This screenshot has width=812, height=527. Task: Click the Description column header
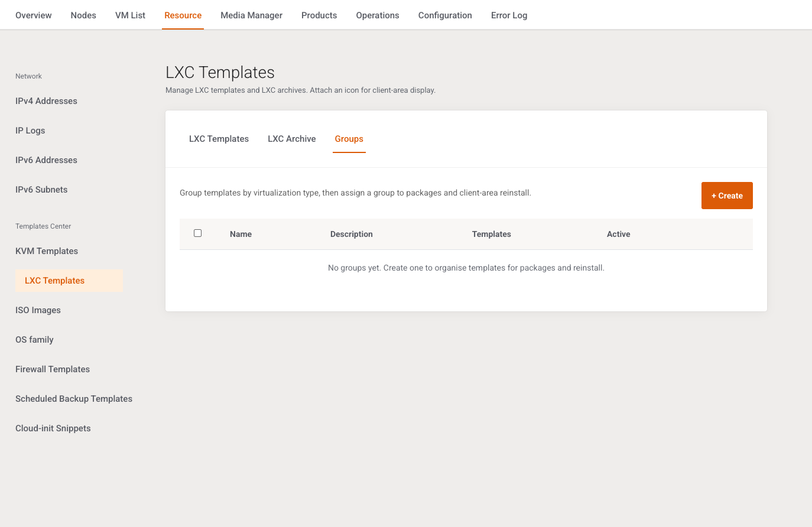(352, 234)
